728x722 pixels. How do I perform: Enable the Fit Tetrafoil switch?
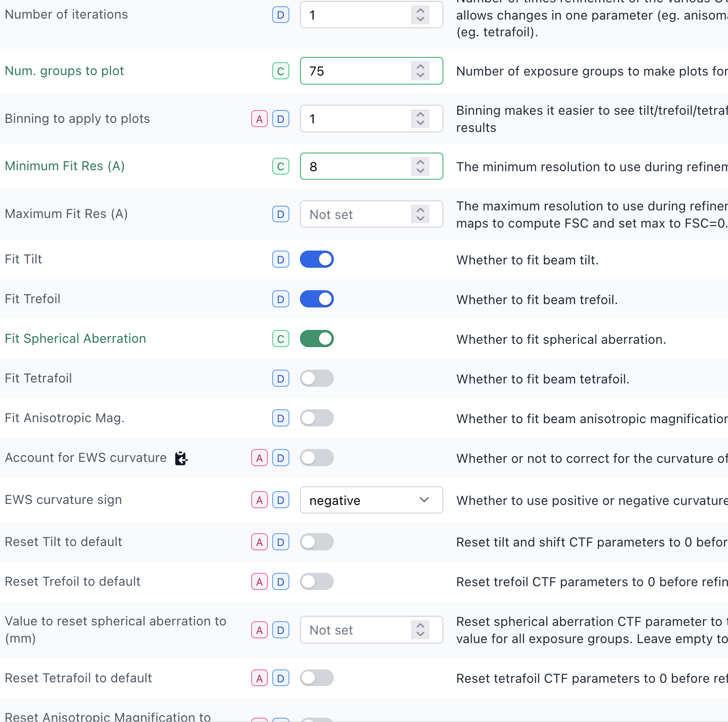(317, 378)
